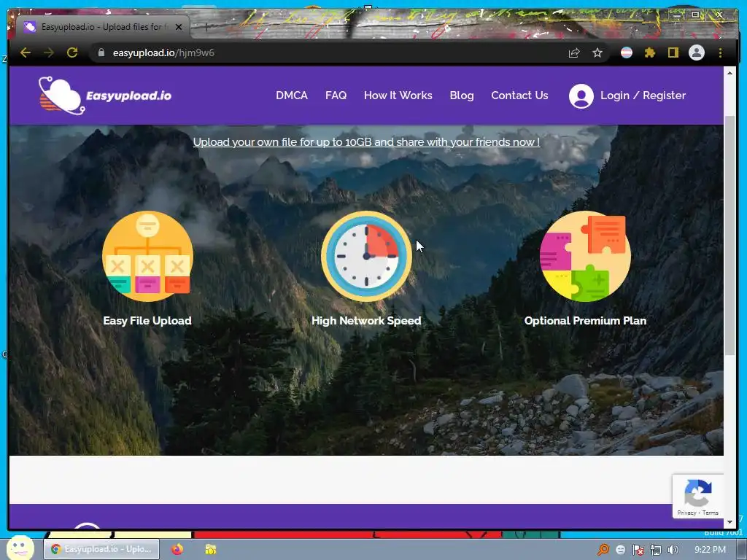
Task: Click the network tray icon
Action: [x=656, y=550]
